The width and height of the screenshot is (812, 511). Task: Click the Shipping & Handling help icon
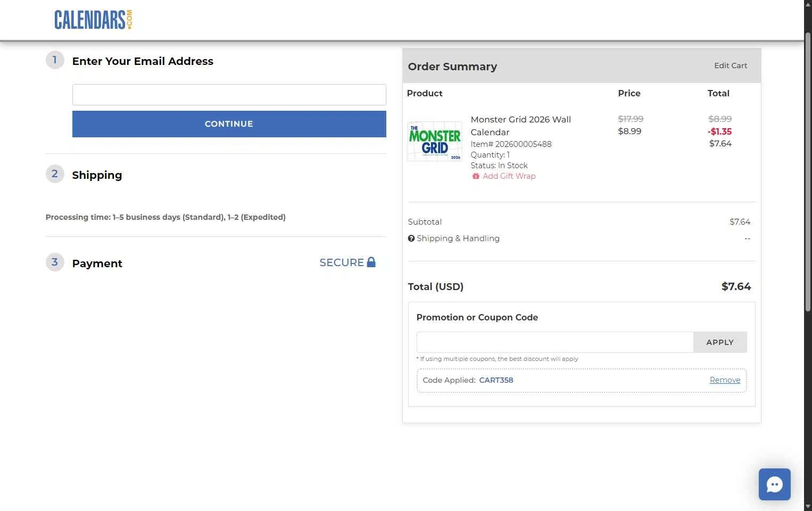point(411,238)
